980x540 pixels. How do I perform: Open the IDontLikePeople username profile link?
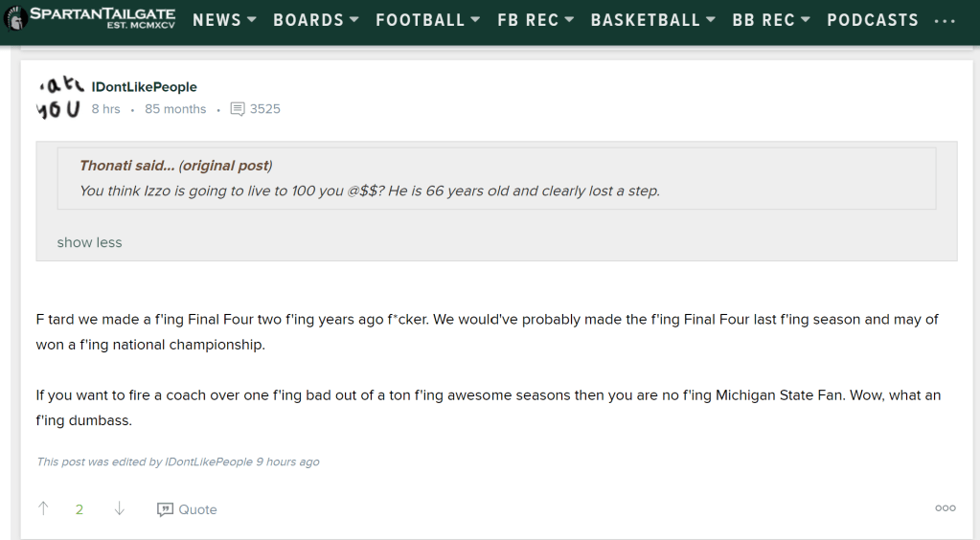click(144, 87)
